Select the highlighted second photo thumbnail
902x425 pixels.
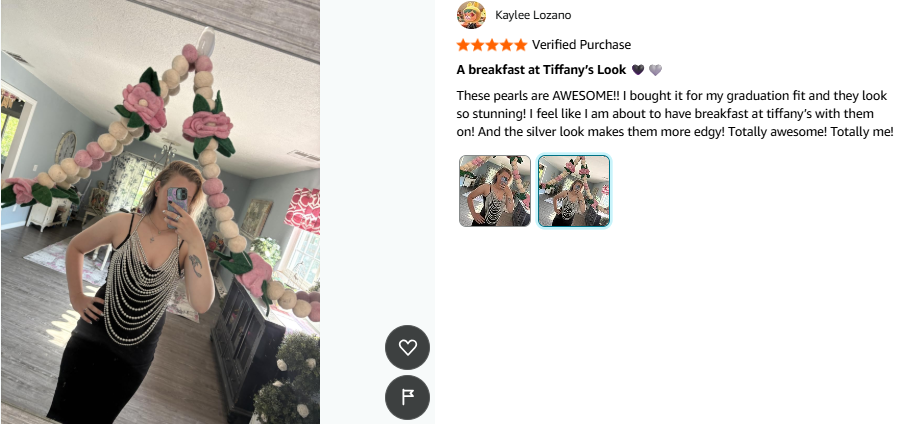click(574, 191)
